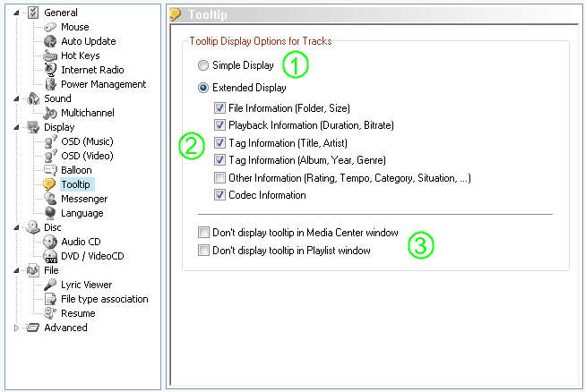Click the Lyric Viewer microphone icon

[x=50, y=285]
